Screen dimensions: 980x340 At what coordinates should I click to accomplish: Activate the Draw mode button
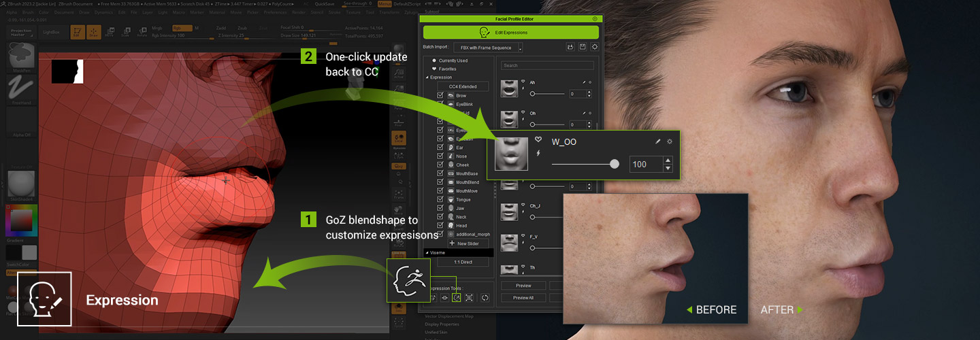[94, 33]
